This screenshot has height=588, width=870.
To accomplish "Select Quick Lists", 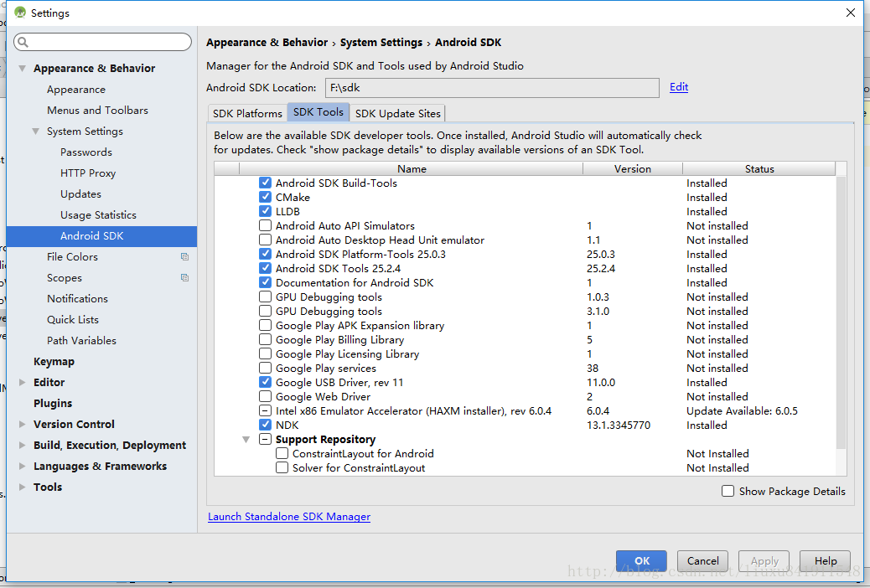I will 73,319.
